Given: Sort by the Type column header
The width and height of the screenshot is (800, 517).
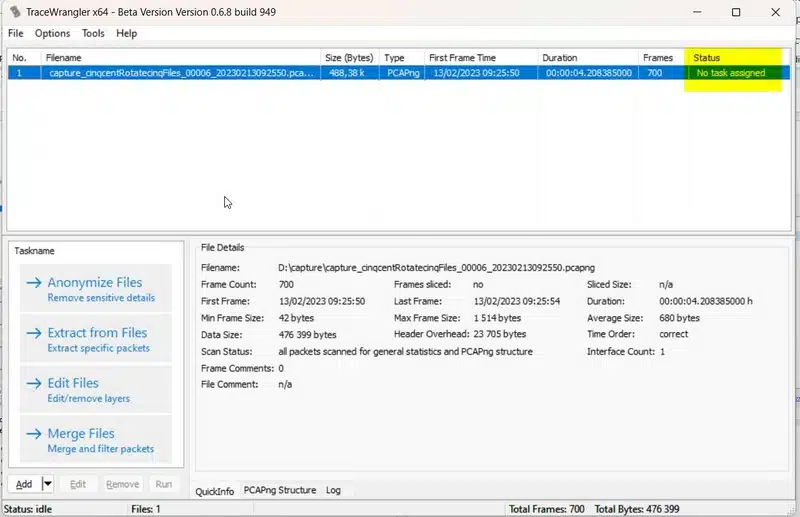Looking at the screenshot, I should pyautogui.click(x=402, y=58).
